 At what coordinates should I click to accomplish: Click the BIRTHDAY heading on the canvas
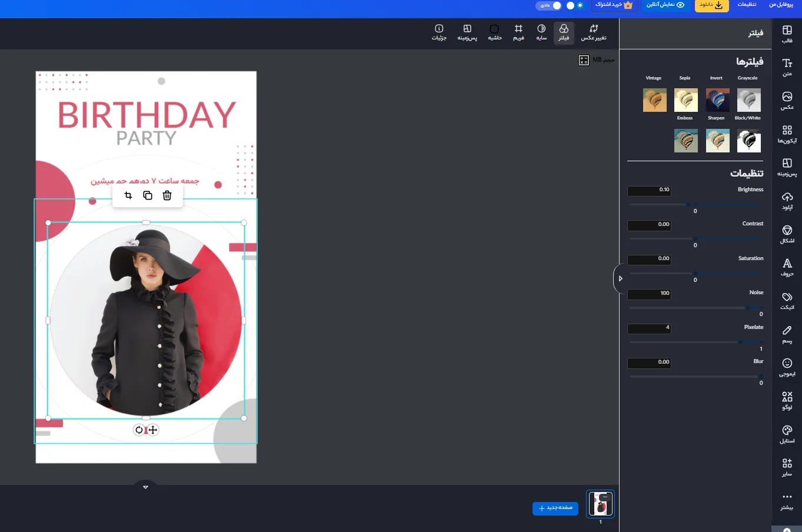tap(147, 115)
